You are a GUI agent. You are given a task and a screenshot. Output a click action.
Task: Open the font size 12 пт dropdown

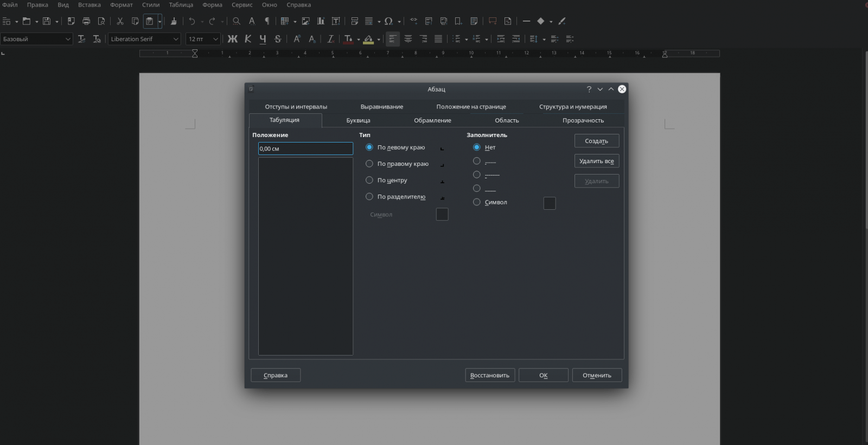(x=215, y=39)
